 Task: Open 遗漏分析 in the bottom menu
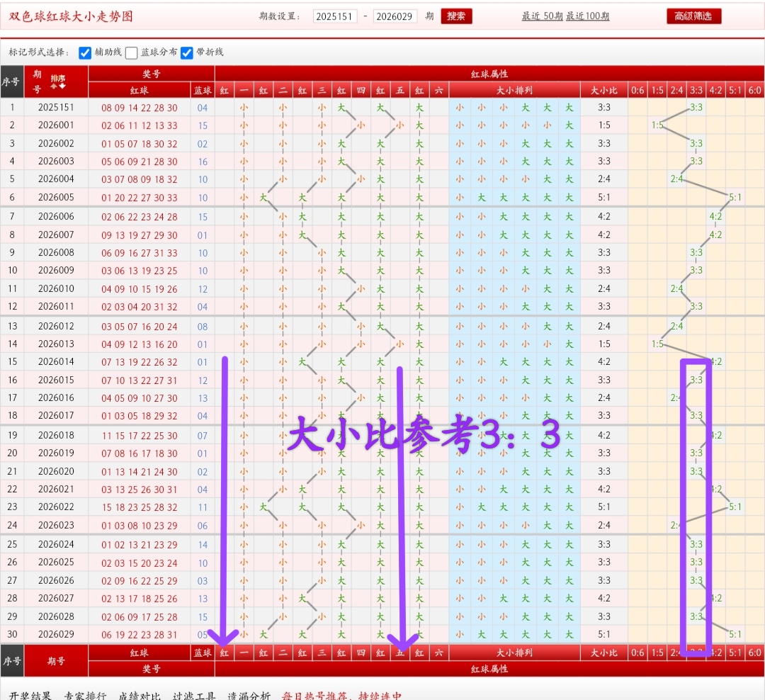point(249,695)
